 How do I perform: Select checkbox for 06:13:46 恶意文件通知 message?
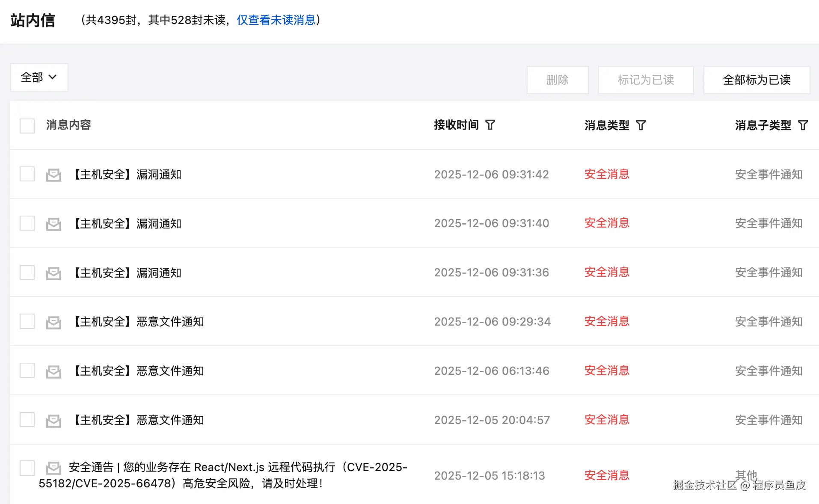point(27,371)
